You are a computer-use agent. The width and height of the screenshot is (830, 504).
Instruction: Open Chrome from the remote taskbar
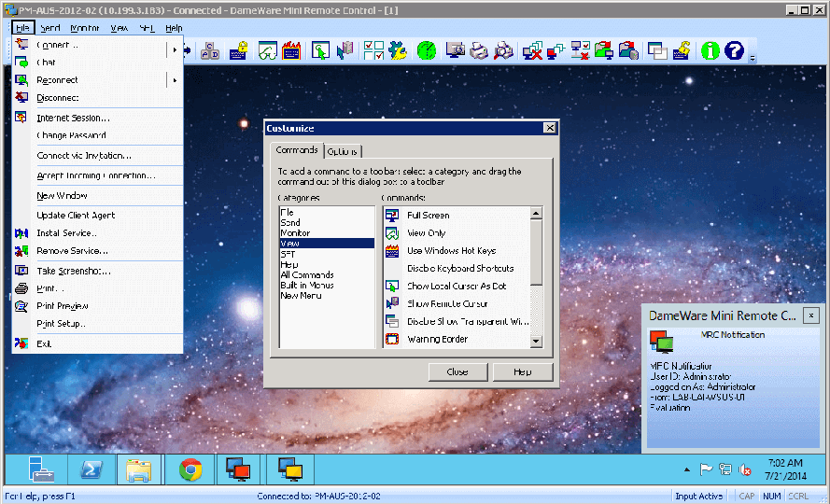point(190,469)
